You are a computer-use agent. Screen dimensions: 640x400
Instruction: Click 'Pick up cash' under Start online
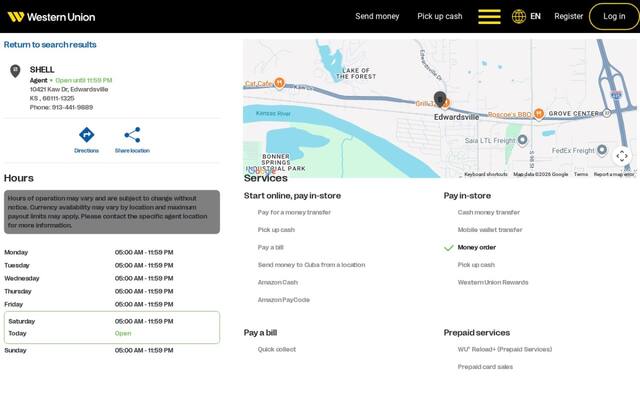276,230
